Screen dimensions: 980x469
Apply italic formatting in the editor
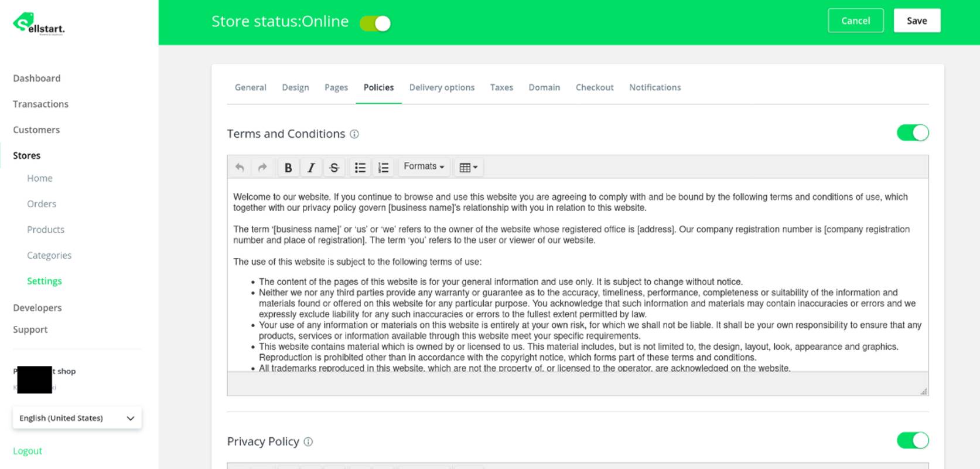[x=311, y=168]
